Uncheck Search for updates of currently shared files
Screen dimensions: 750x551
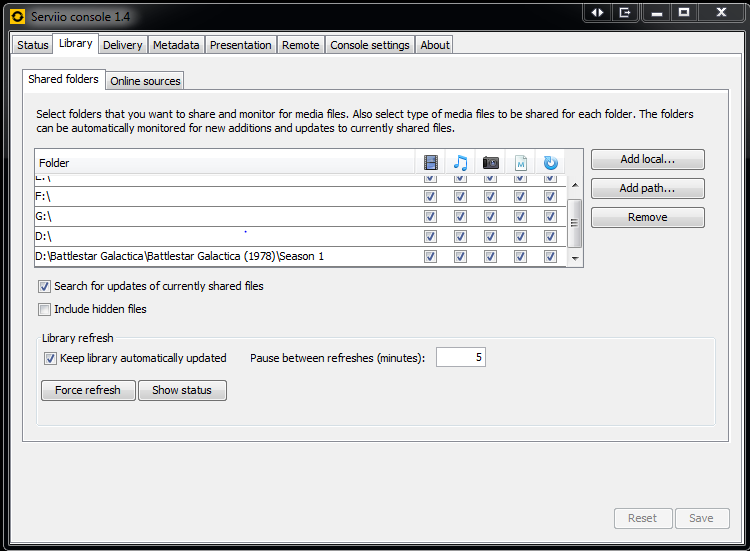(x=44, y=287)
